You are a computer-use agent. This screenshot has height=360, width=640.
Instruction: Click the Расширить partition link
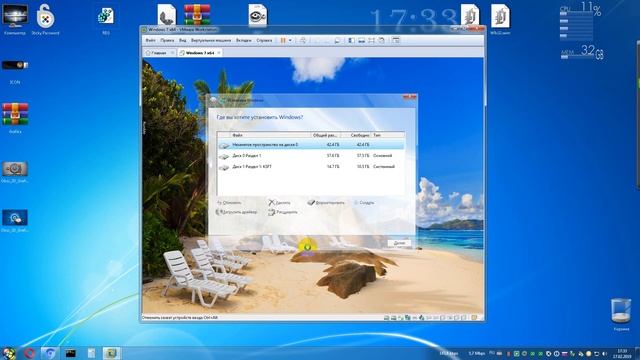coord(283,212)
